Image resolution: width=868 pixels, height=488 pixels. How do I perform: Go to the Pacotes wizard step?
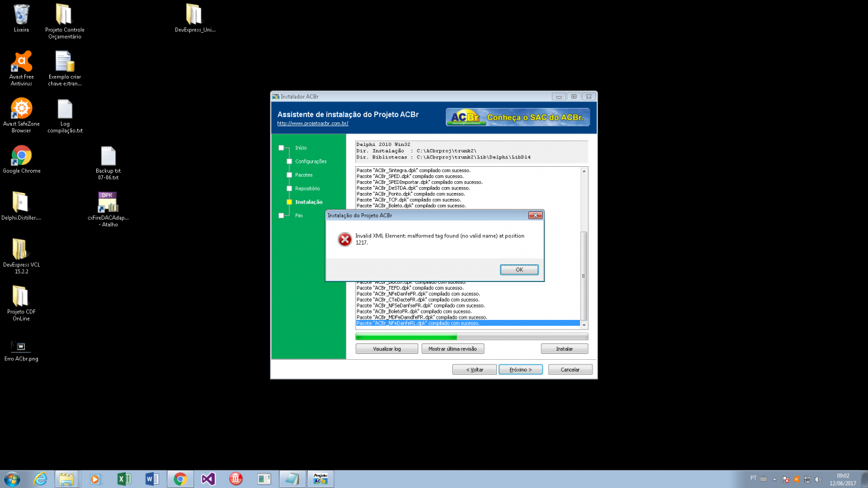click(304, 175)
